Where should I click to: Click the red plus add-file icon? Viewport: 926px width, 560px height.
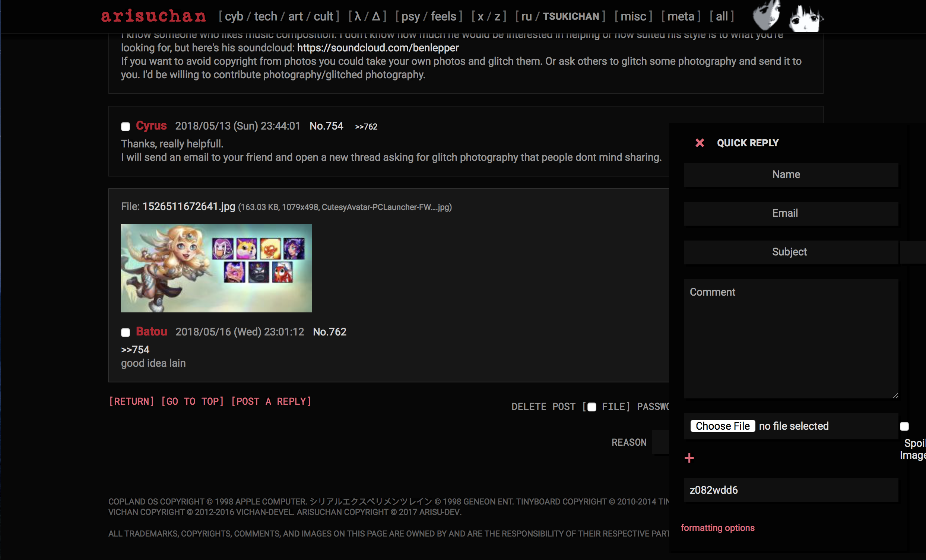click(689, 458)
